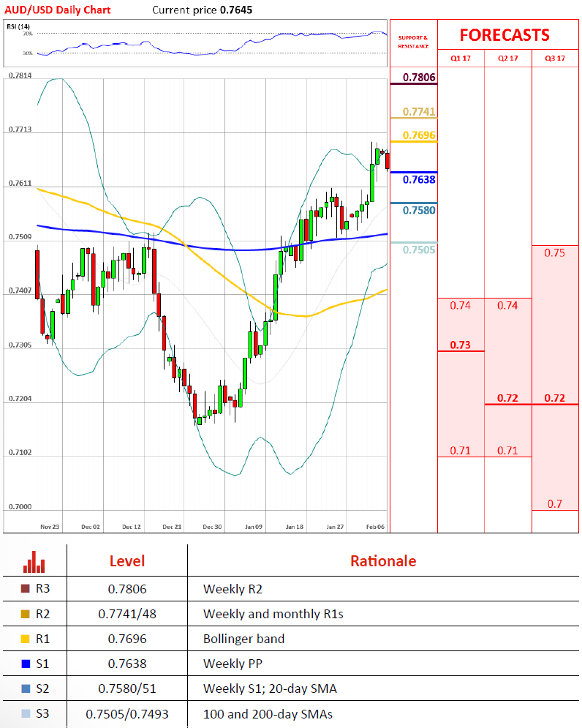Click the Support & Resistance header
Image resolution: width=582 pixels, height=728 pixels.
[413, 42]
